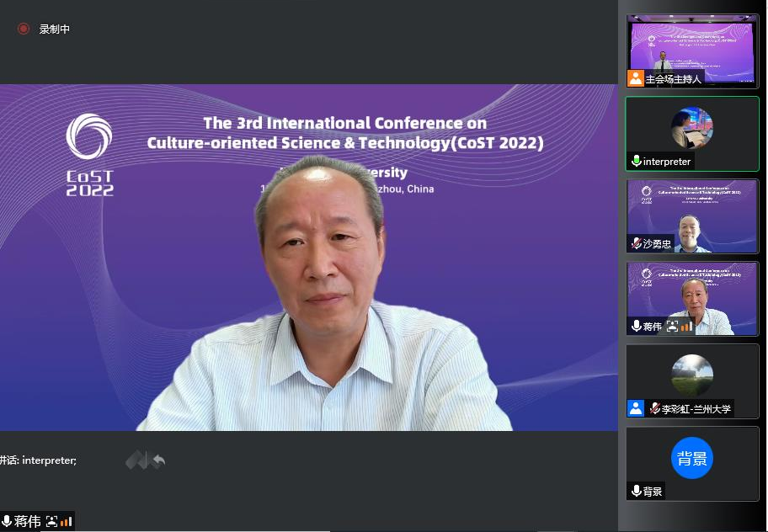Click the 沙勇忠 name label text
Image resolution: width=768 pixels, height=532 pixels.
(657, 244)
